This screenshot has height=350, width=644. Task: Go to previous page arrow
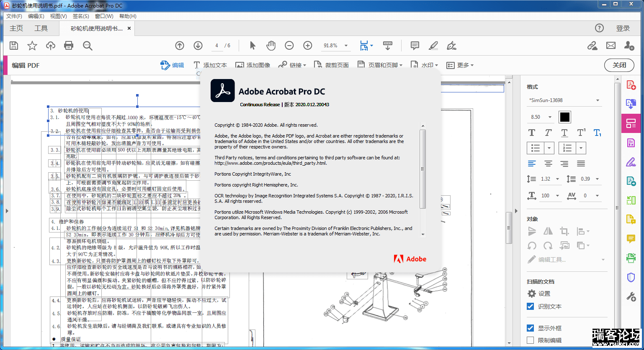180,46
